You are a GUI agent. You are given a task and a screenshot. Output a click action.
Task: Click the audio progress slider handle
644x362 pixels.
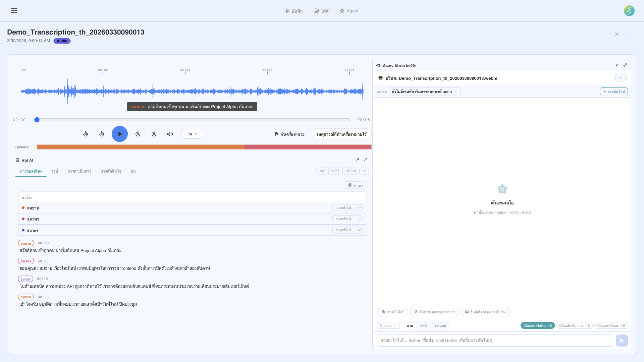point(37,120)
